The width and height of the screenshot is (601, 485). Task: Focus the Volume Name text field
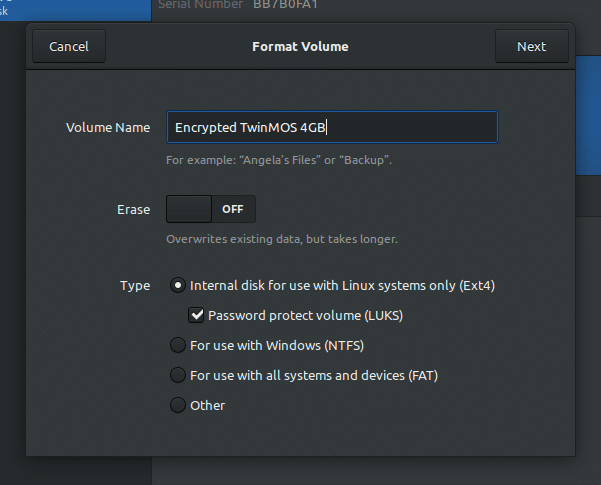[x=331, y=128]
